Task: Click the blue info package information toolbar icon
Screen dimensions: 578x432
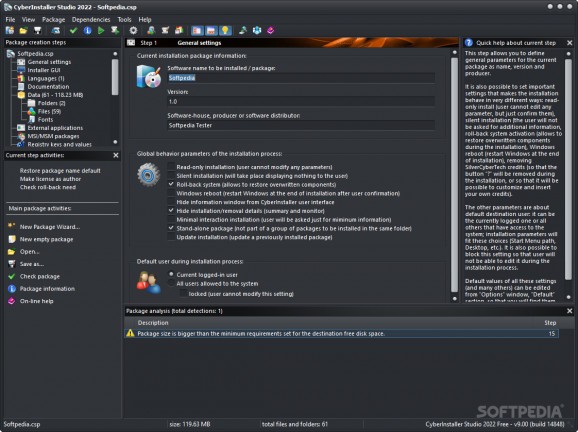Action: (87, 31)
